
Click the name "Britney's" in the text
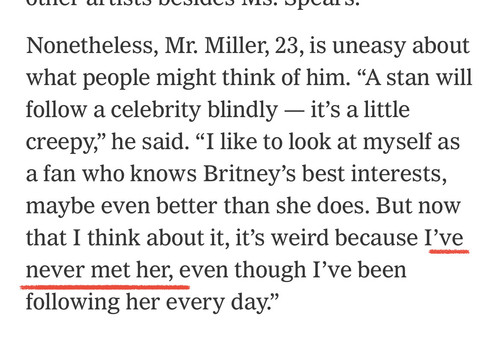(249, 174)
